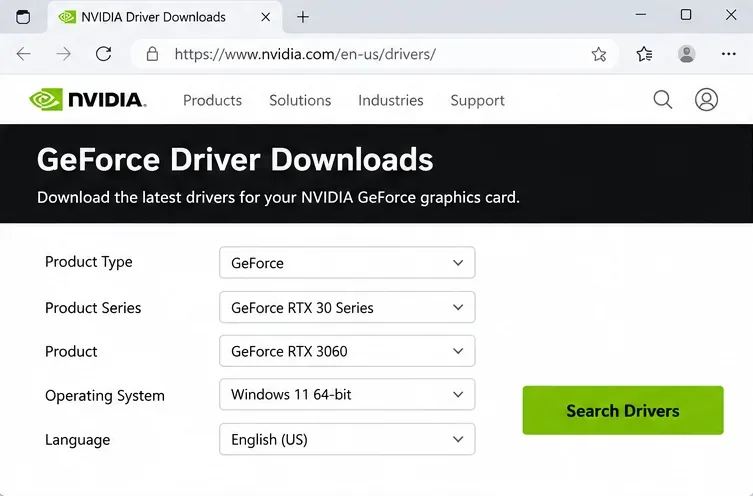Image resolution: width=753 pixels, height=496 pixels.
Task: Open the tab actions menu icon
Action: click(x=23, y=17)
